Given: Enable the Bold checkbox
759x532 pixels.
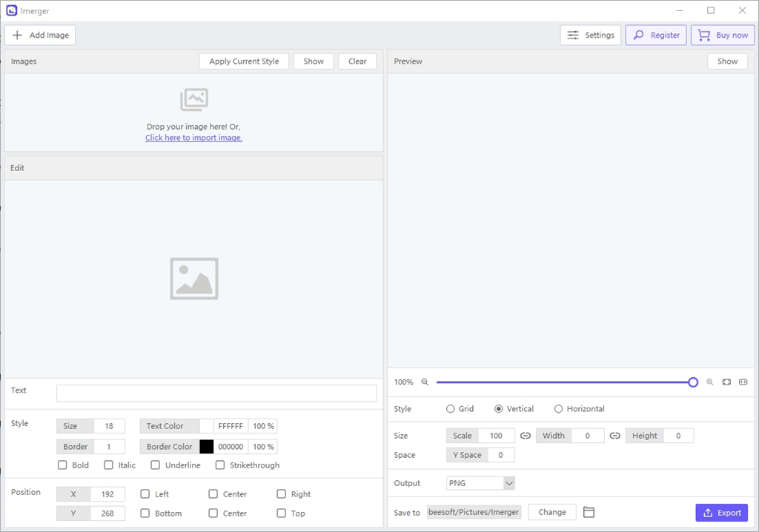Looking at the screenshot, I should click(62, 465).
